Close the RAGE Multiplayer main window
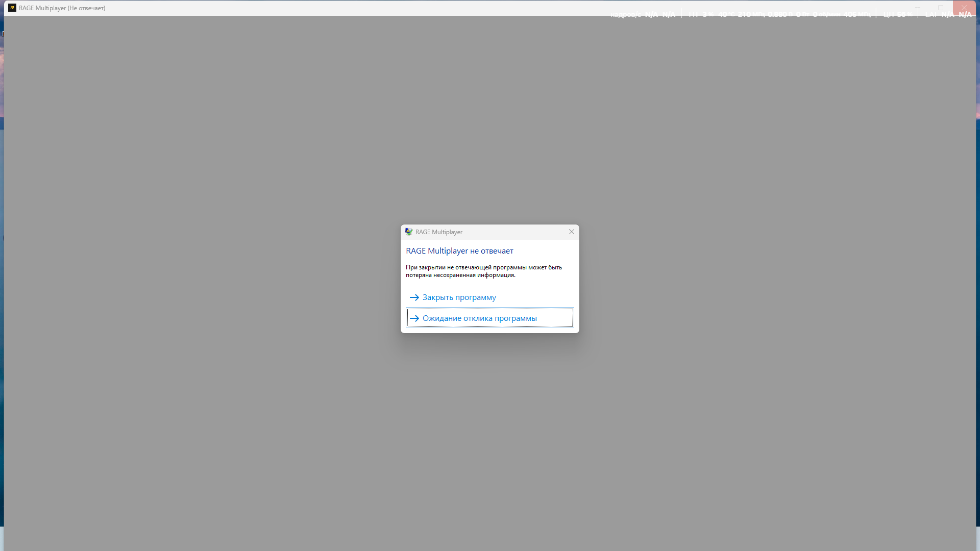Image resolution: width=980 pixels, height=551 pixels. coord(964,8)
